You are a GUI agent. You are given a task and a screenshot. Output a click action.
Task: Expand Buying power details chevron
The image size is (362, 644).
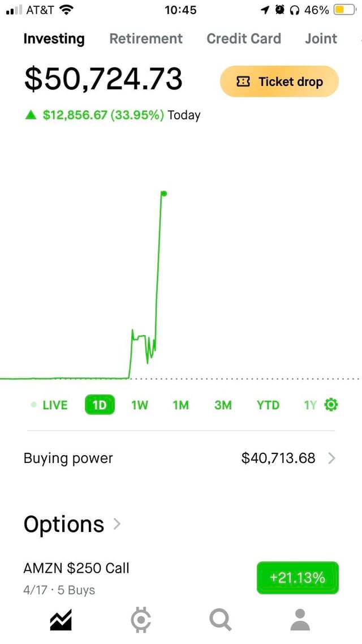click(331, 458)
